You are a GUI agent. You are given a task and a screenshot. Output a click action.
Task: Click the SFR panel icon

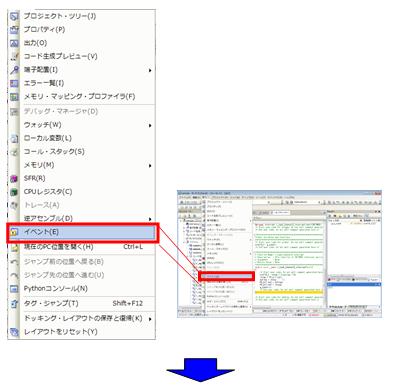point(14,179)
